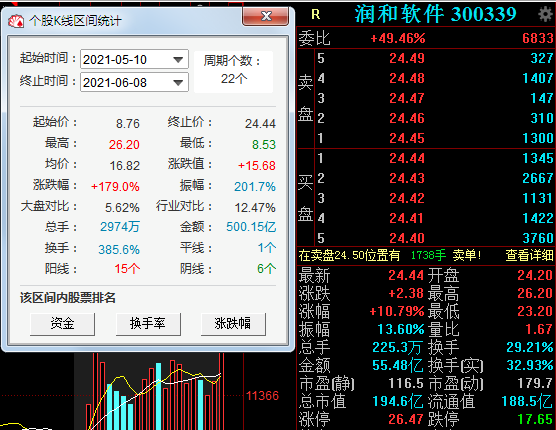Click the R badge next to 润和软件

pyautogui.click(x=316, y=15)
